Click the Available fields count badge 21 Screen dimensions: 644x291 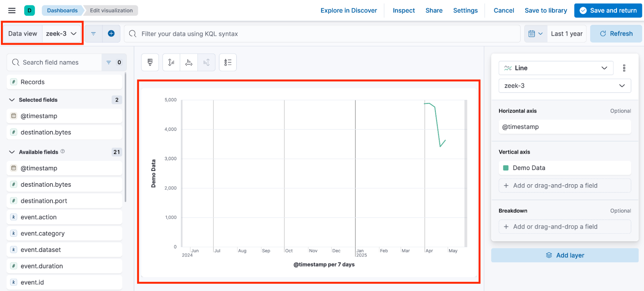[117, 152]
